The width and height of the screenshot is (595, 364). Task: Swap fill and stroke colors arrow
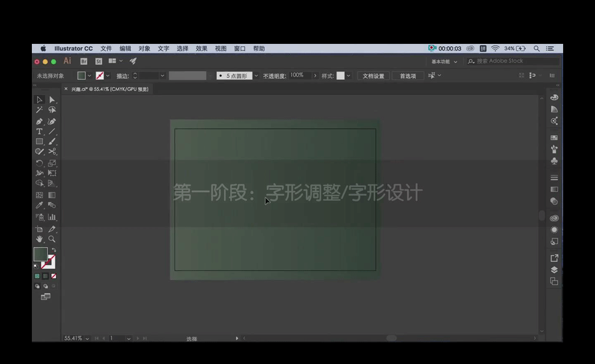point(54,250)
